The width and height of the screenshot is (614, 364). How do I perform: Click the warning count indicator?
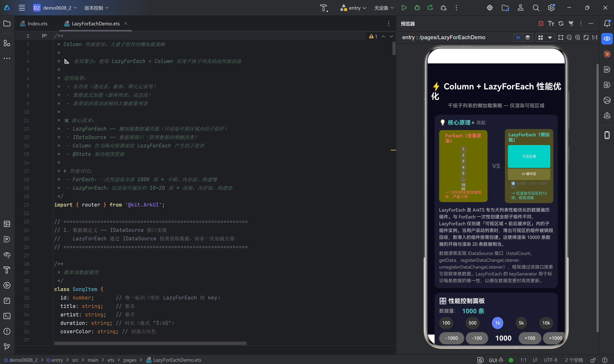pos(373,36)
